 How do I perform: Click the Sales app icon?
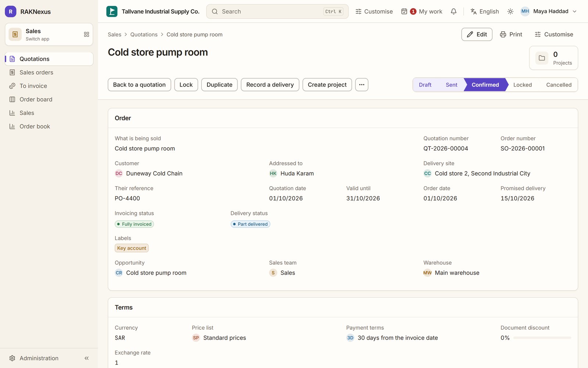[x=15, y=34]
